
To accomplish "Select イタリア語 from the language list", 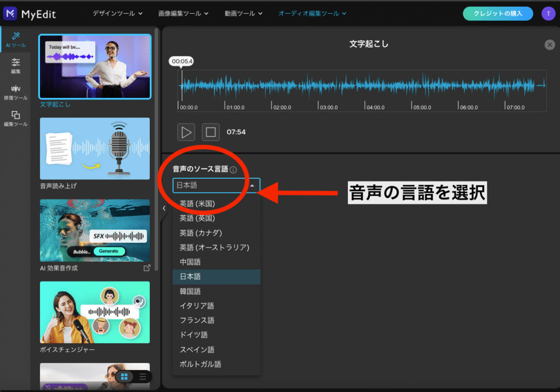I will 217,306.
